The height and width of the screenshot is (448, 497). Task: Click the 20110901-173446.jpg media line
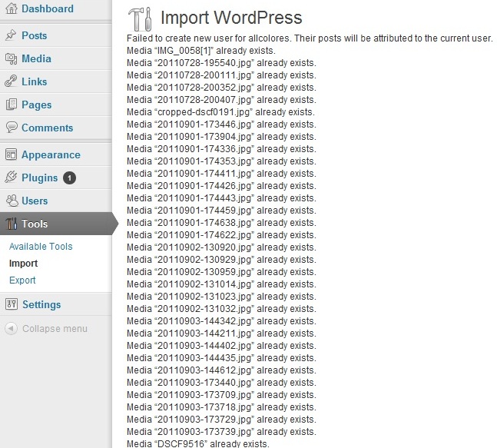pyautogui.click(x=221, y=124)
